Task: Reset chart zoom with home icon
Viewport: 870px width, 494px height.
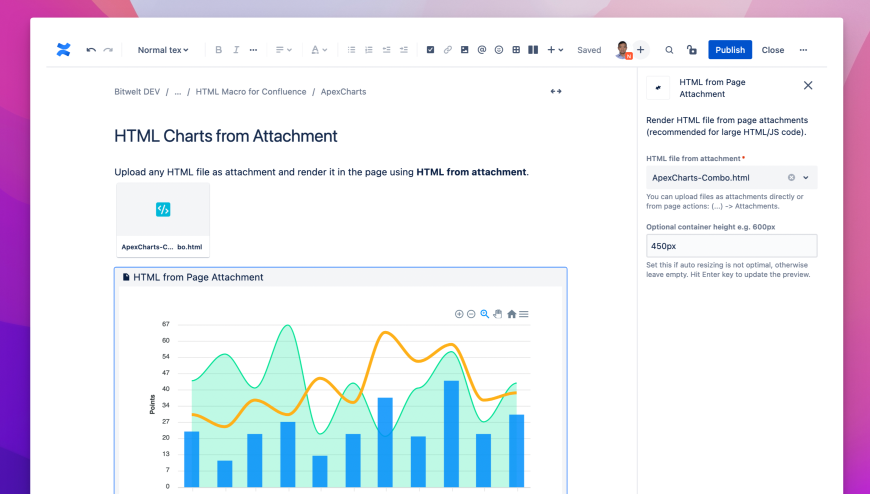Action: click(x=512, y=314)
